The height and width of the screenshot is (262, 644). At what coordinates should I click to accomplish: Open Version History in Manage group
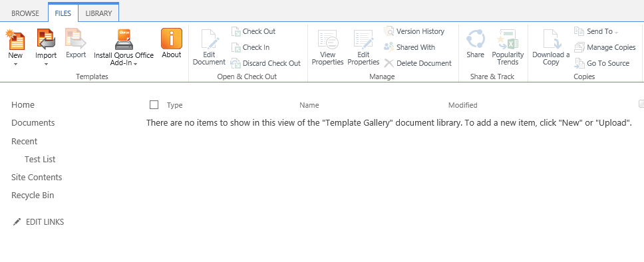point(414,31)
